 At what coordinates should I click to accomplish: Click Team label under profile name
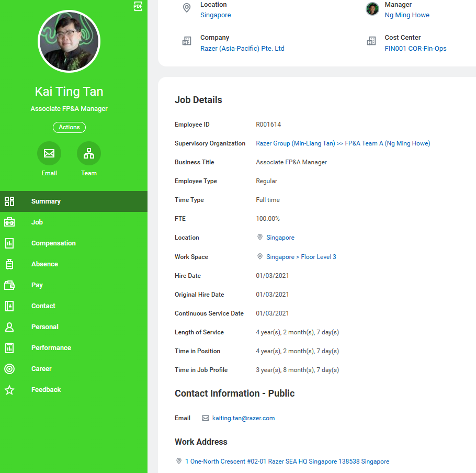88,173
